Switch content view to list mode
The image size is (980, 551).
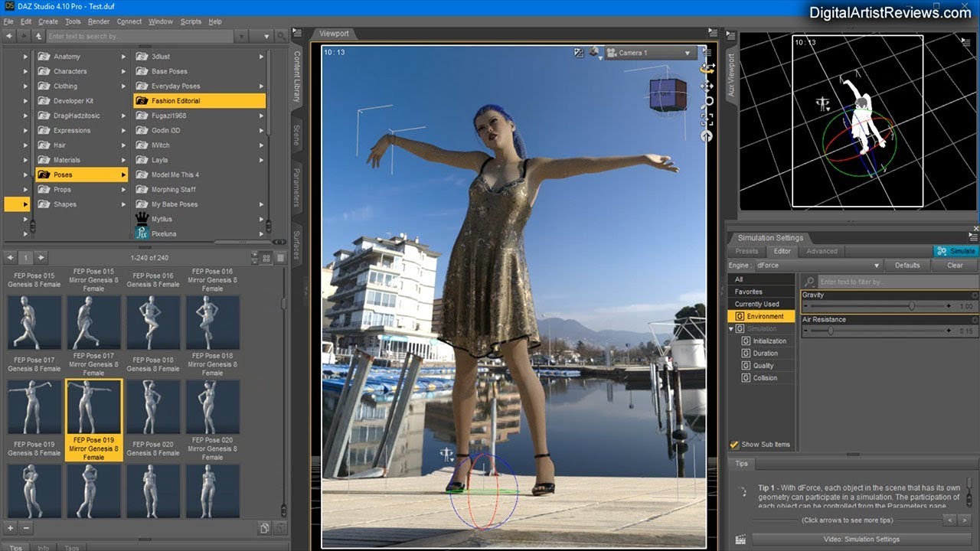280,258
